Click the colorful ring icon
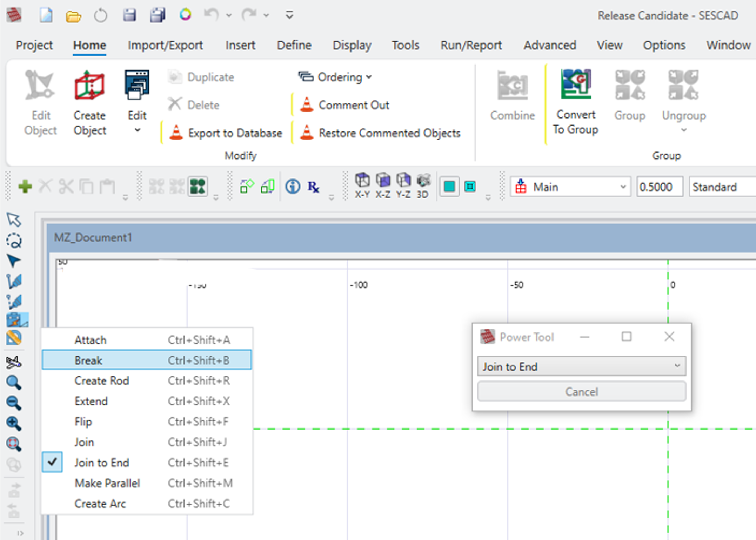 point(185,15)
